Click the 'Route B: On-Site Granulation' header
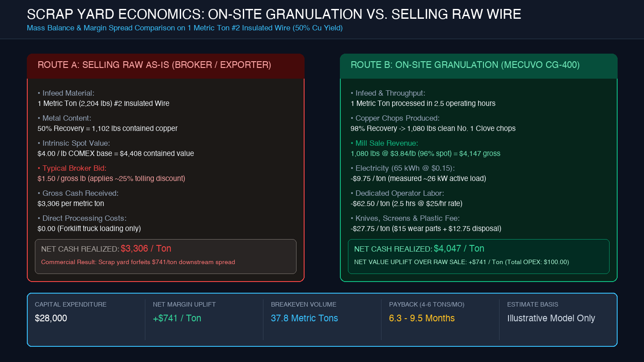 pyautogui.click(x=465, y=65)
